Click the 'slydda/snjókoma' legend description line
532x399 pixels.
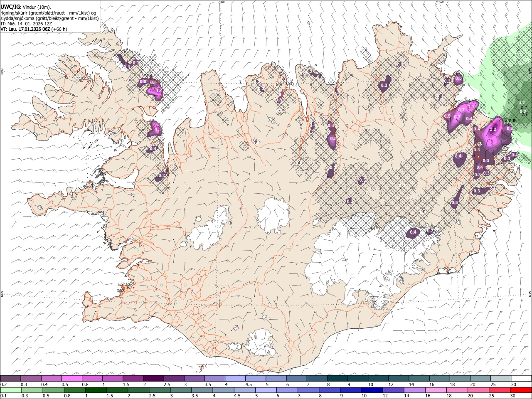click(x=50, y=18)
